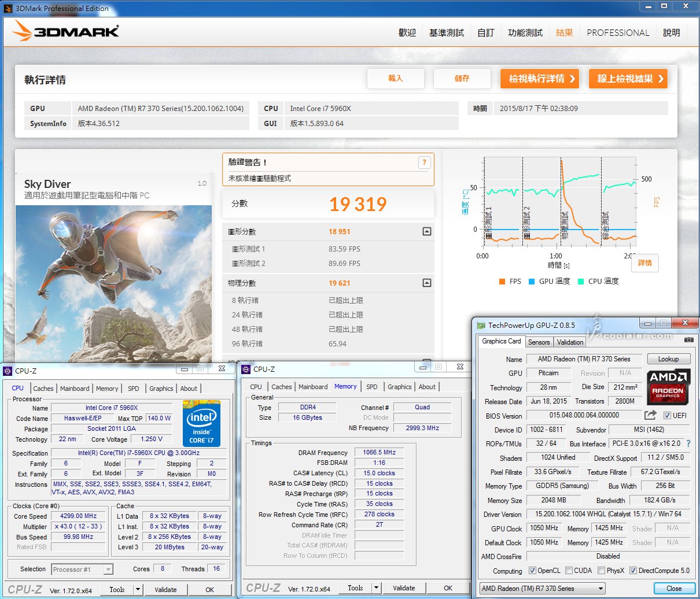Click the DRAM Frequency value 1066.5 MHz
700x599 pixels.
click(x=380, y=453)
